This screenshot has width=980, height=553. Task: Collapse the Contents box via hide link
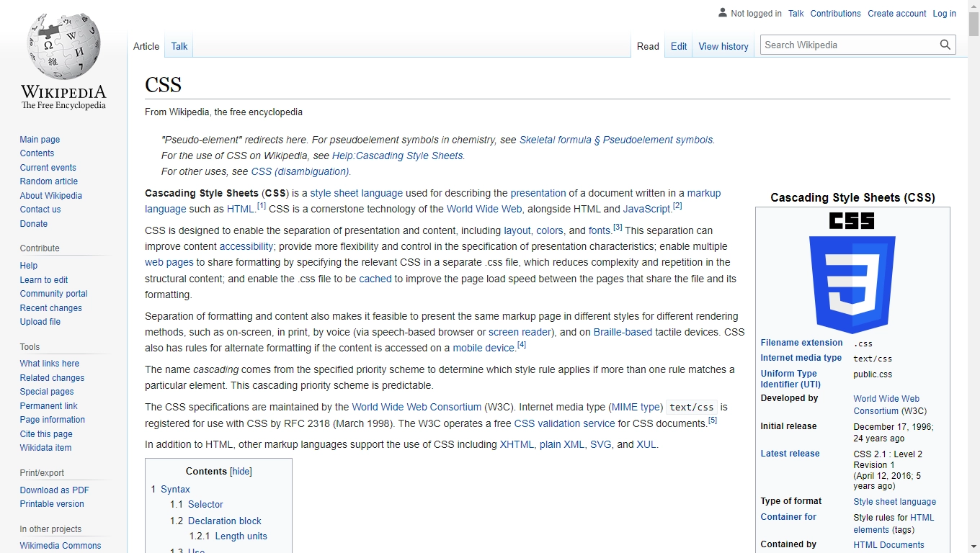(241, 471)
